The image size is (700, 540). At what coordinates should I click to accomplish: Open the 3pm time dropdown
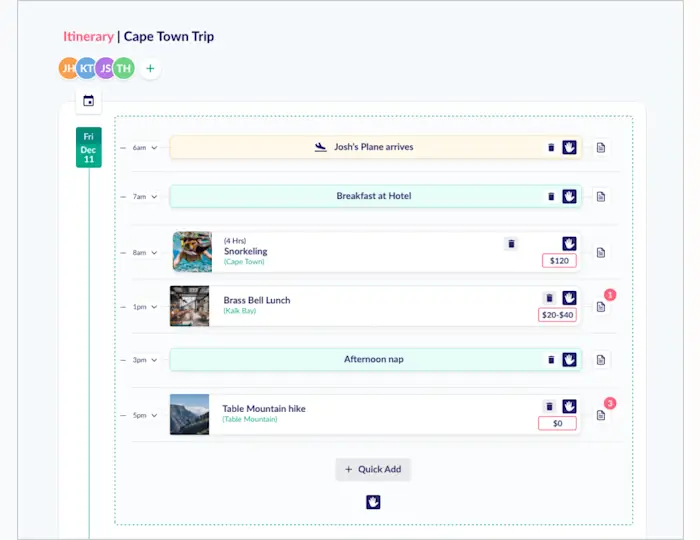(x=145, y=360)
